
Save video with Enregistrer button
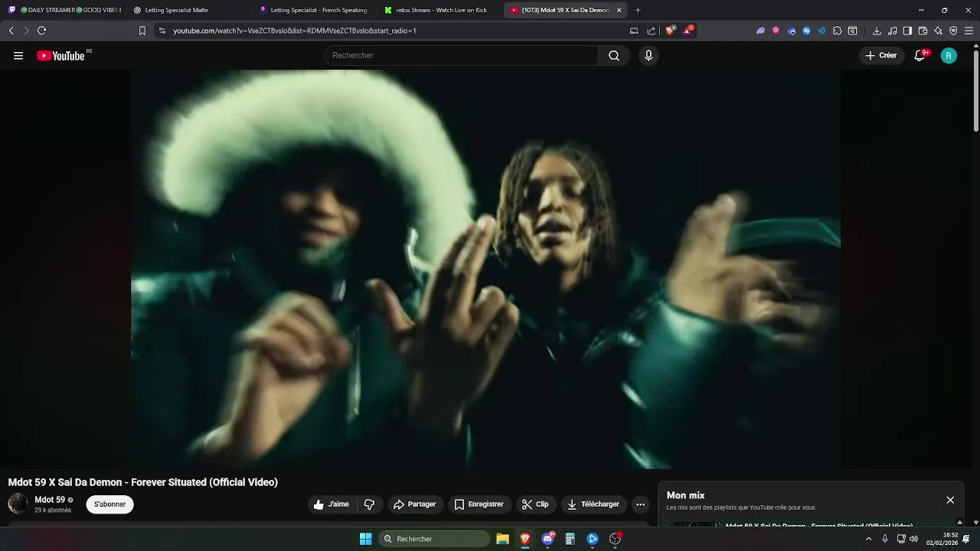point(479,504)
